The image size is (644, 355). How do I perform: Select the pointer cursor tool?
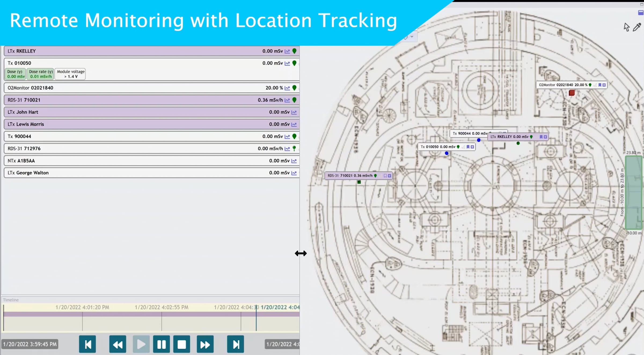pyautogui.click(x=627, y=27)
